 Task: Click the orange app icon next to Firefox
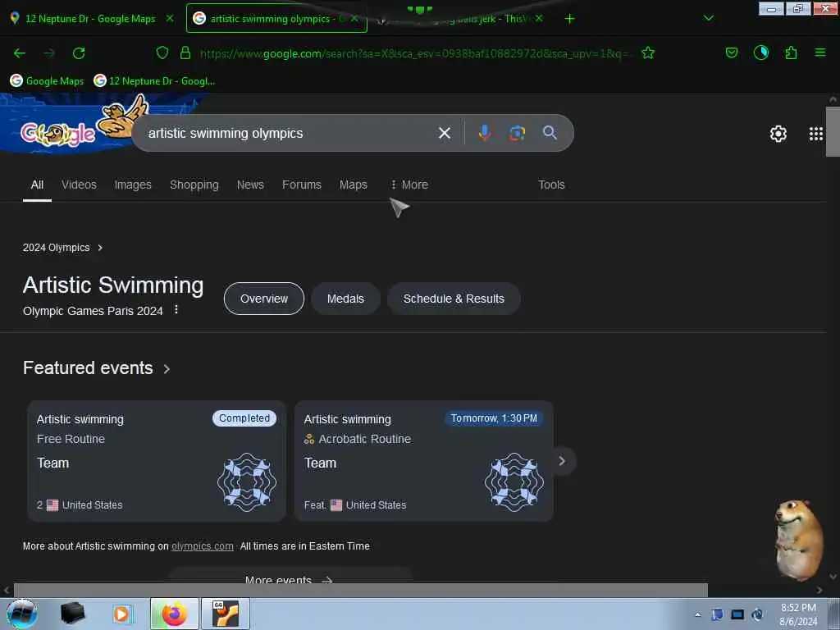coord(226,614)
